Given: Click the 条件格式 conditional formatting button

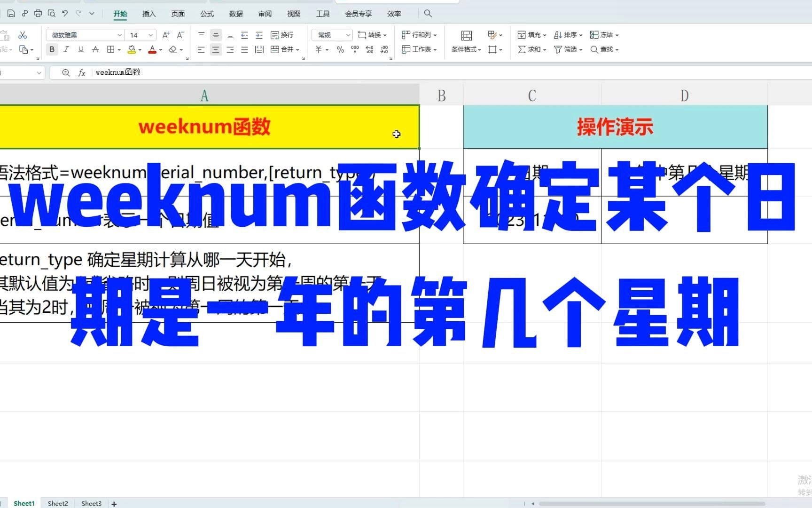Looking at the screenshot, I should coord(466,49).
